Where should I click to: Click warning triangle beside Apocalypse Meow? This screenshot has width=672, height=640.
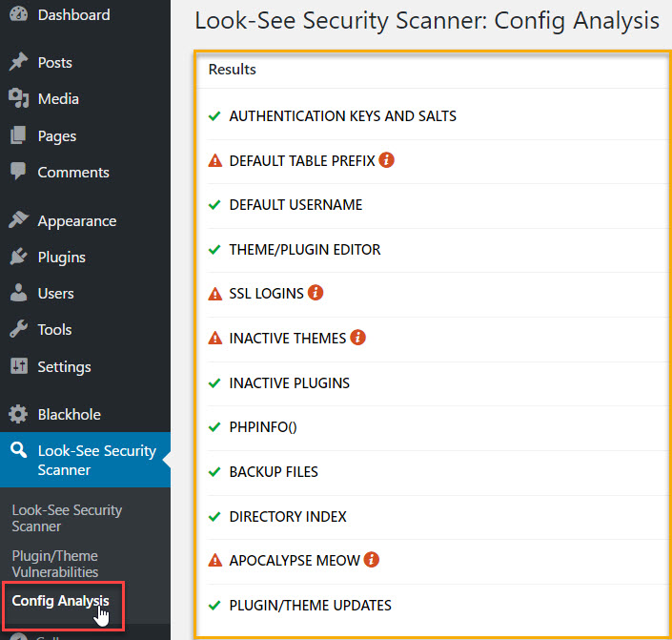pos(215,560)
